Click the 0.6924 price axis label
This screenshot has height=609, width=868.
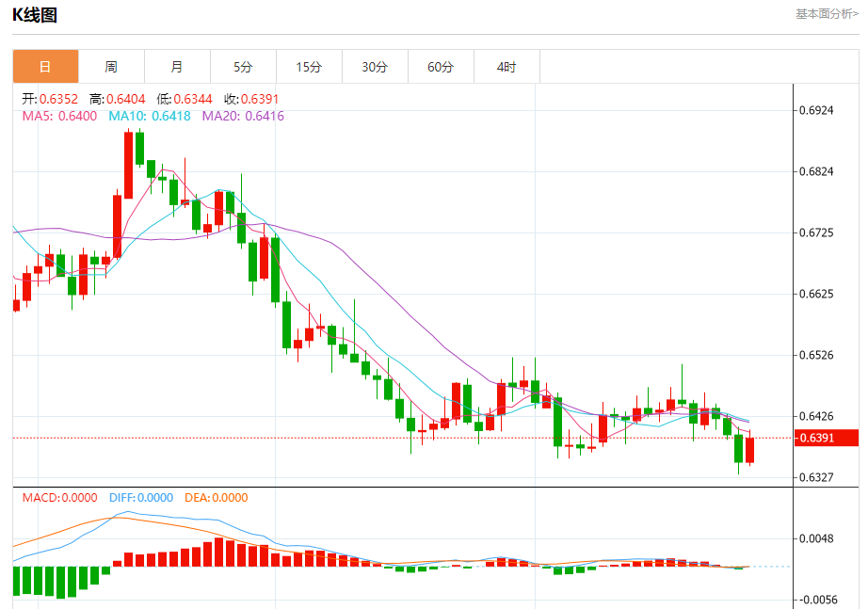coord(816,110)
